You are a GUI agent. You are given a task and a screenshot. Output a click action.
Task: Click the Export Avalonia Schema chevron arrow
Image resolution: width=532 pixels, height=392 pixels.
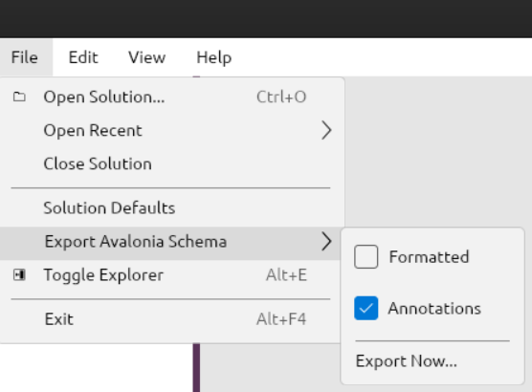click(326, 242)
